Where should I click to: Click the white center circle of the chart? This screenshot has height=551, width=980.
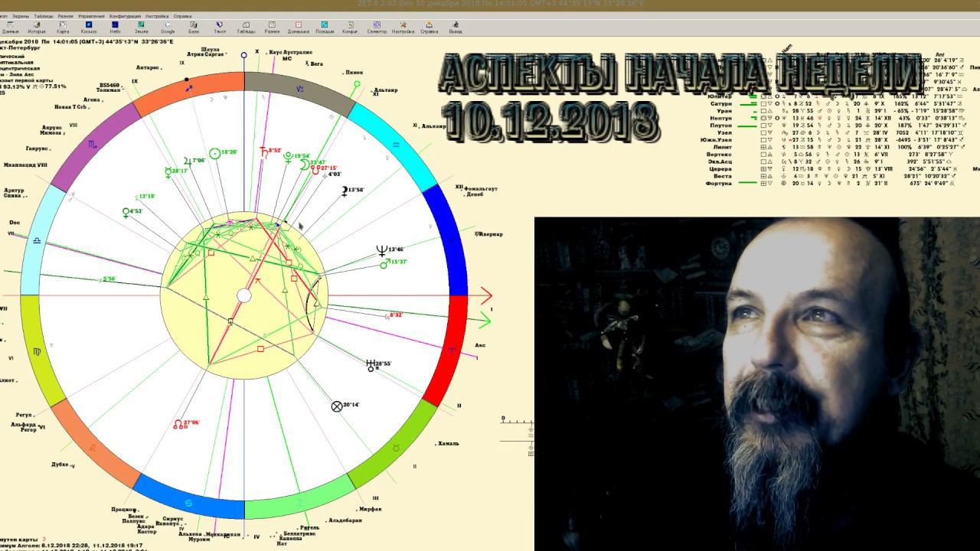point(244,295)
